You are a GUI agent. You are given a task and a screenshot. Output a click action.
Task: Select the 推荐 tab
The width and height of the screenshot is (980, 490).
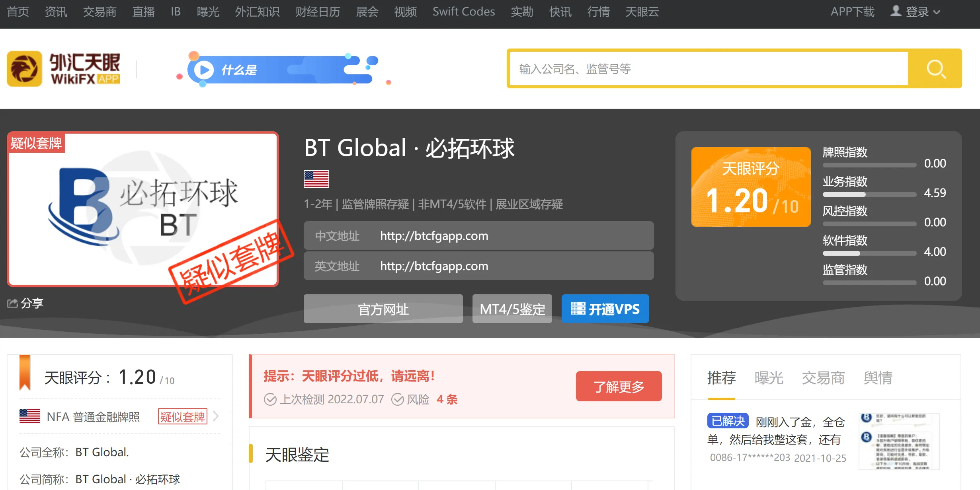[722, 378]
